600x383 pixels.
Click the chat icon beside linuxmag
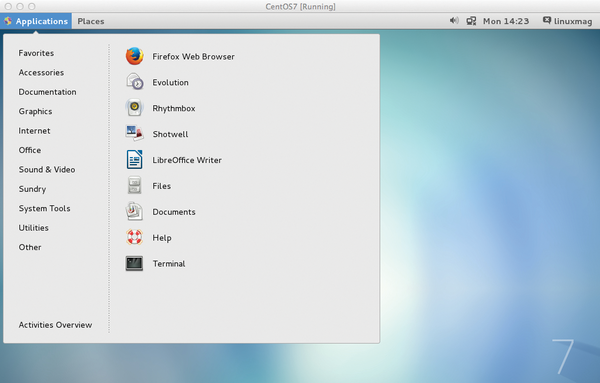point(547,20)
